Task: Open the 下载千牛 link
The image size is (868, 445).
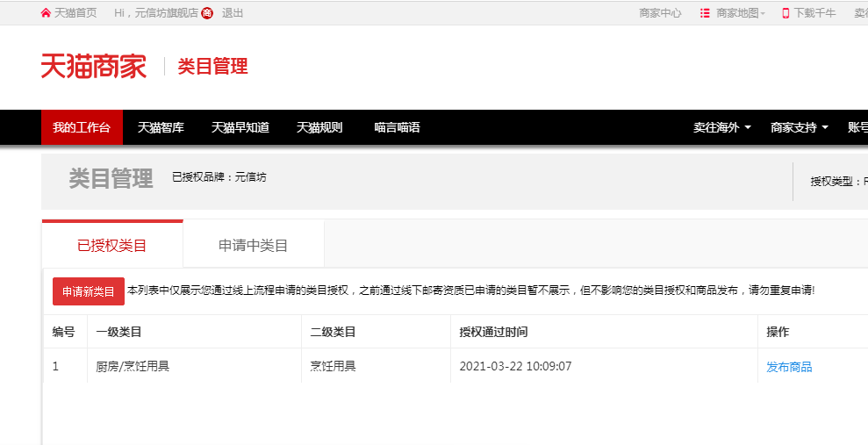Action: click(x=814, y=13)
